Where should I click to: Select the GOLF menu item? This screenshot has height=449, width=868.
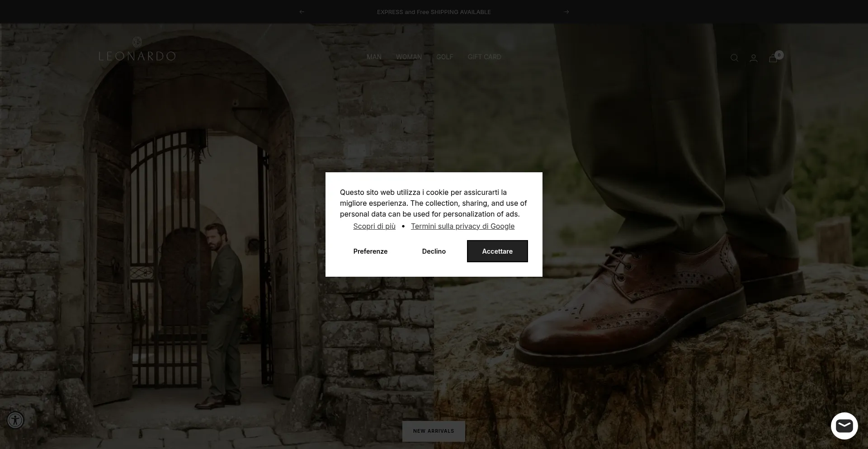coord(444,57)
